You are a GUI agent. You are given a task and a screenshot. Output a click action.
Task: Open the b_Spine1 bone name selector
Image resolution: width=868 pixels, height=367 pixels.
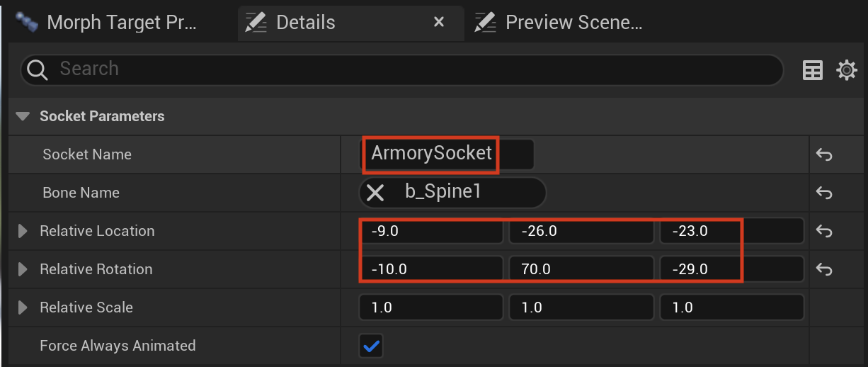(453, 193)
